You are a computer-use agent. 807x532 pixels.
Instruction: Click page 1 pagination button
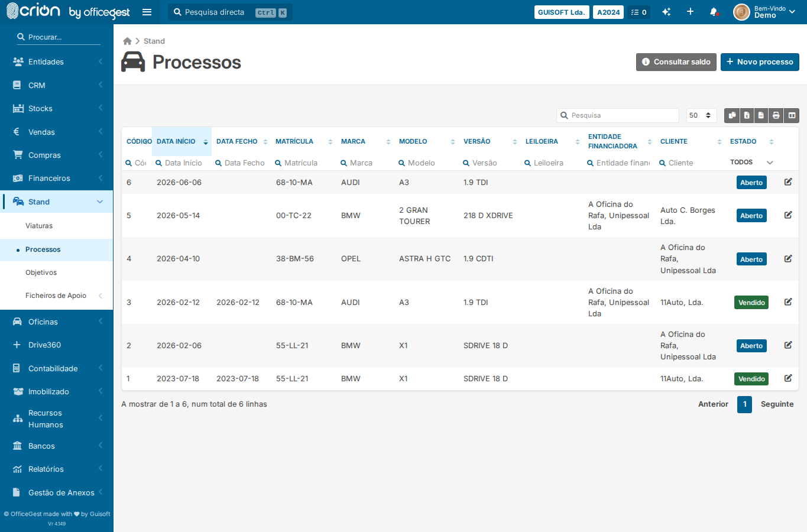(744, 404)
